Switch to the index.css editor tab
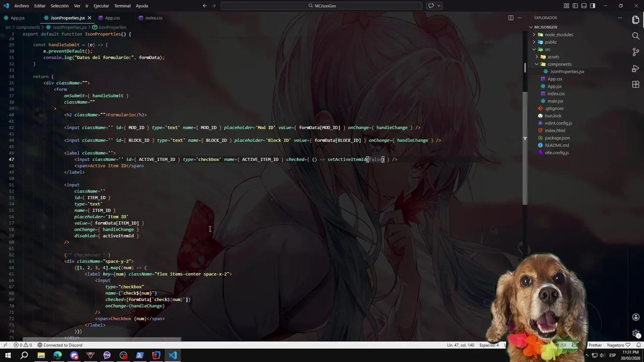The width and height of the screenshot is (644, 362). pos(153,18)
